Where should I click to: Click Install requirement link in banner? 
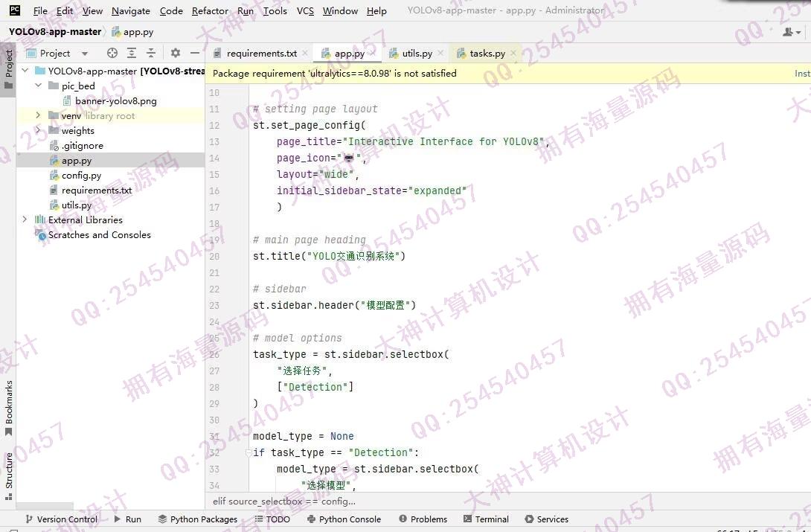pyautogui.click(x=802, y=74)
